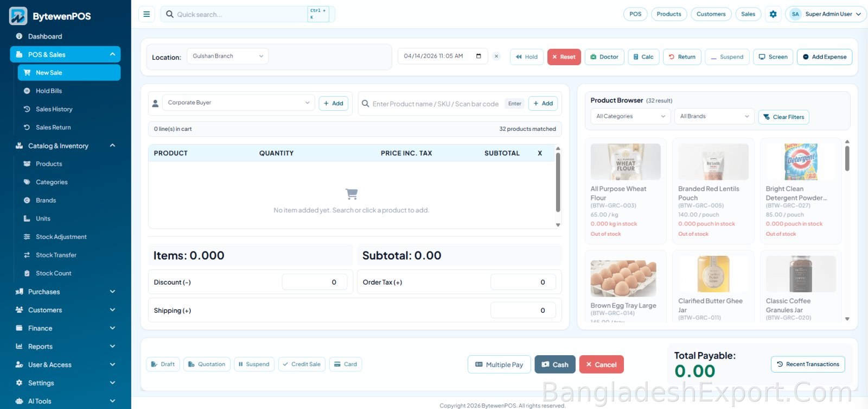Click the hamburger menu toggle icon
Image resolution: width=868 pixels, height=409 pixels.
(x=146, y=14)
